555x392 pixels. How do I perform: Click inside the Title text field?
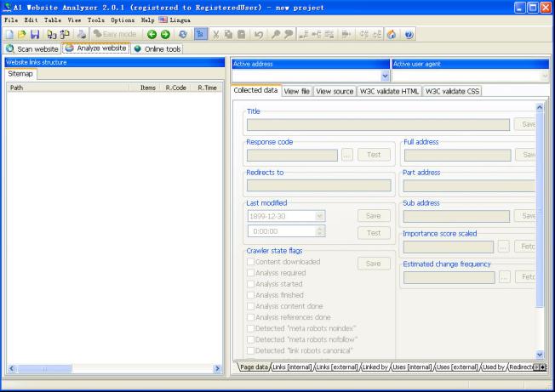(x=378, y=124)
